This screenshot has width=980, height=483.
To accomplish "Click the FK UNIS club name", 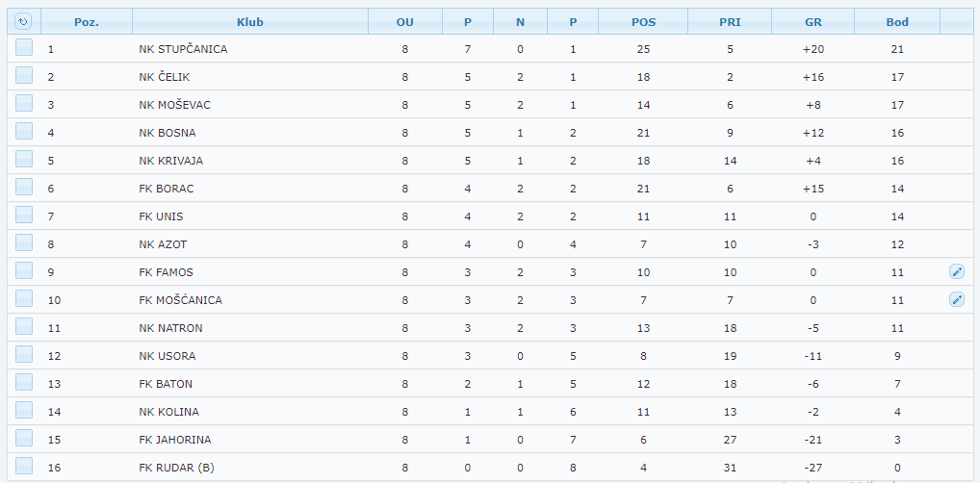I will pyautogui.click(x=161, y=216).
